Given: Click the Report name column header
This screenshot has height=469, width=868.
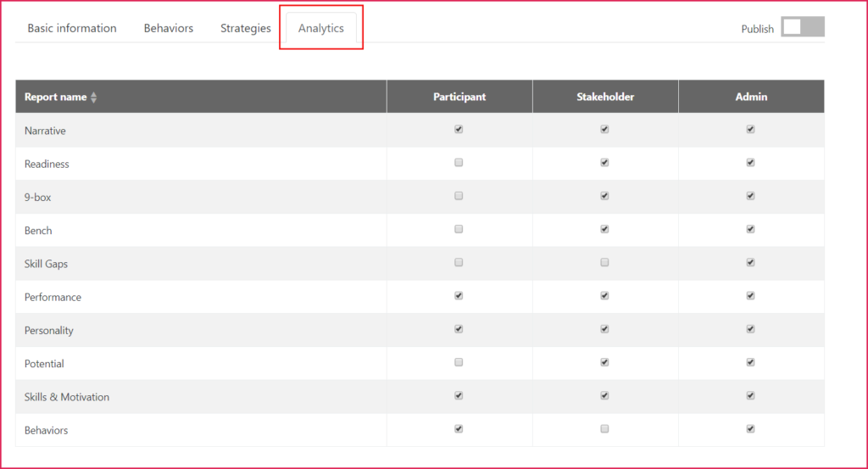Looking at the screenshot, I should click(56, 98).
